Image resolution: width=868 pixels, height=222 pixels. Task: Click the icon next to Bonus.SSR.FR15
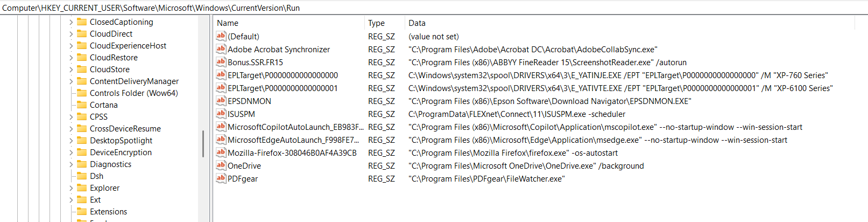click(221, 62)
